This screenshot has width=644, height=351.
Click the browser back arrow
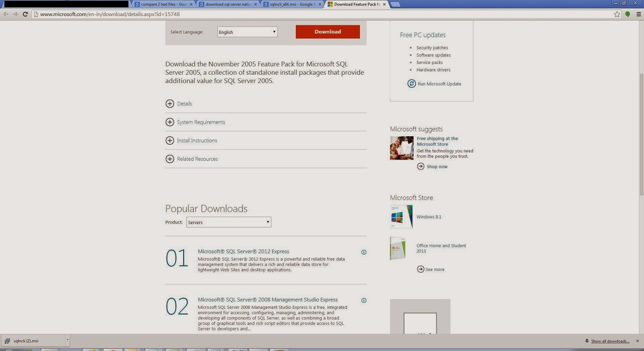click(6, 14)
